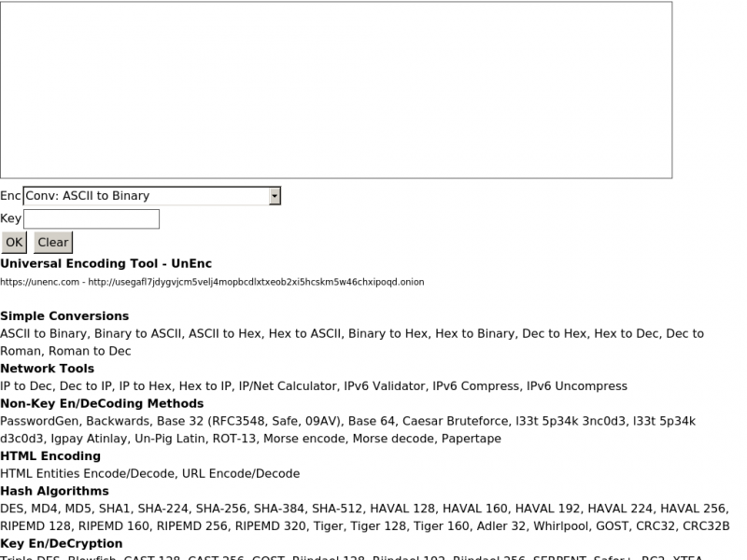Image resolution: width=747 pixels, height=560 pixels.
Task: Click the OK button
Action: coord(14,243)
